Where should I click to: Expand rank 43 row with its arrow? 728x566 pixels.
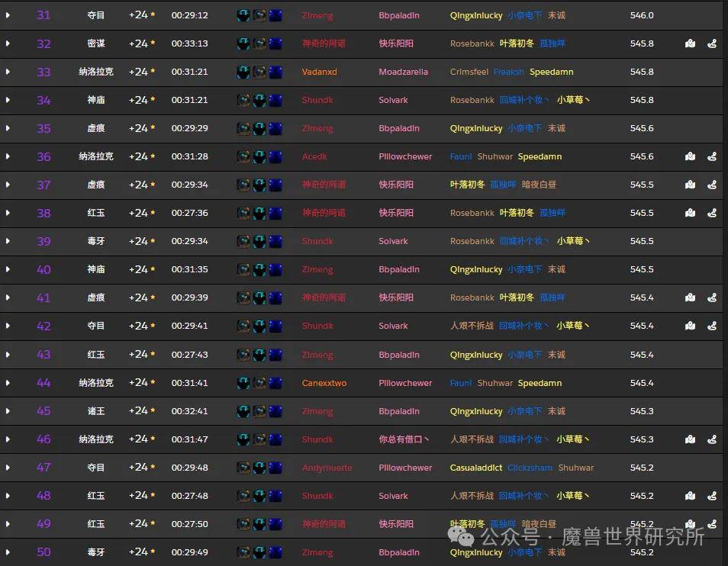pyautogui.click(x=8, y=355)
